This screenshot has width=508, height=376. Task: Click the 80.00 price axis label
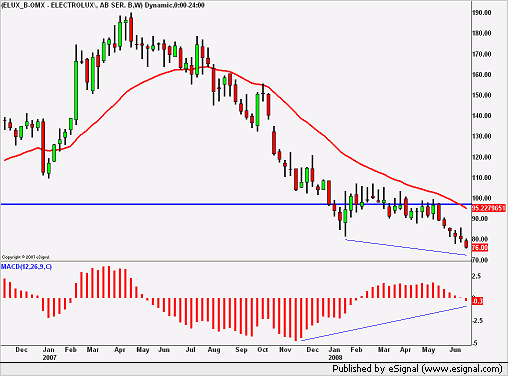click(x=480, y=239)
